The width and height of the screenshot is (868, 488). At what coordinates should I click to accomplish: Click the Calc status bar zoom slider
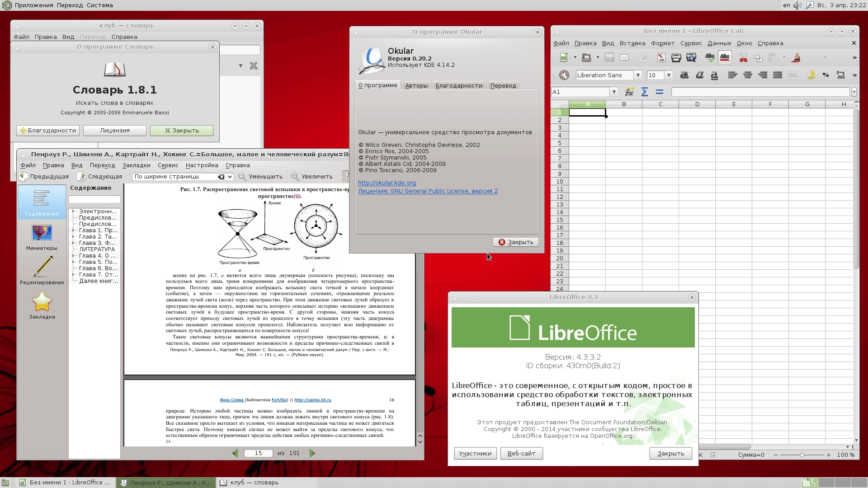pos(802,455)
